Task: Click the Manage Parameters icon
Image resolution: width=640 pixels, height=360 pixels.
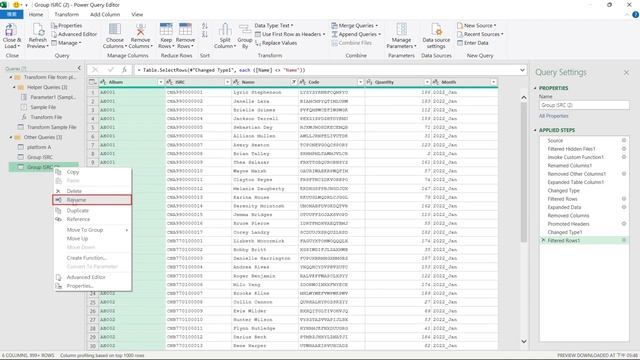Action: tap(401, 29)
